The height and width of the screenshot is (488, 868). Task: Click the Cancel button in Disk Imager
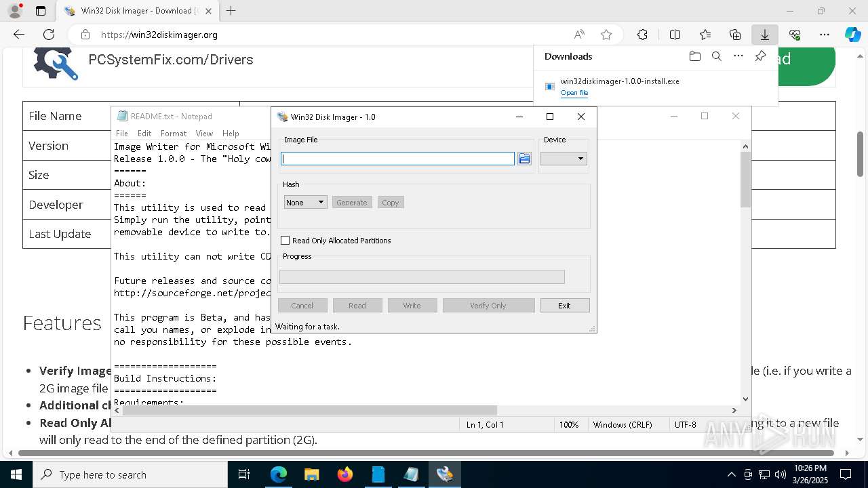(302, 306)
